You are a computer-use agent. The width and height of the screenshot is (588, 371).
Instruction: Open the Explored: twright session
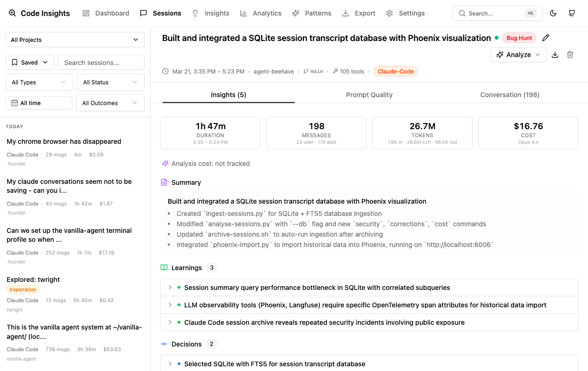tap(75, 295)
